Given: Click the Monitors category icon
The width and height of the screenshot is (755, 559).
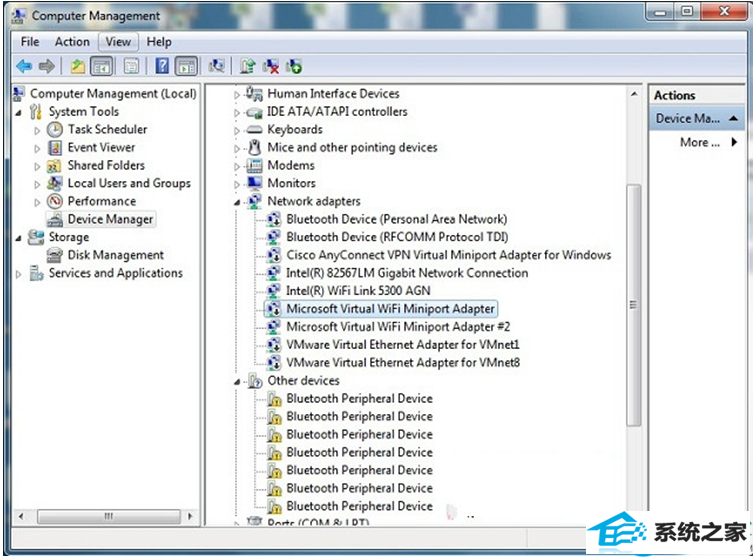Looking at the screenshot, I should pos(254,183).
